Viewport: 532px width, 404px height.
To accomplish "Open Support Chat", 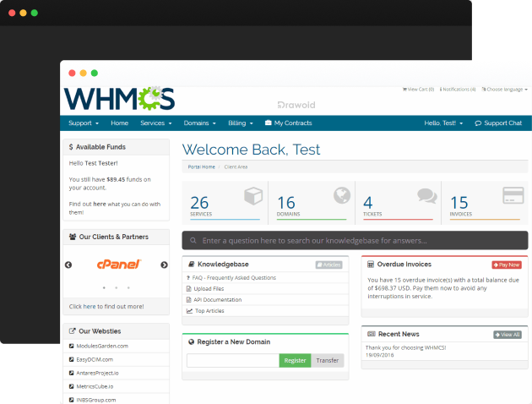I will pyautogui.click(x=498, y=123).
